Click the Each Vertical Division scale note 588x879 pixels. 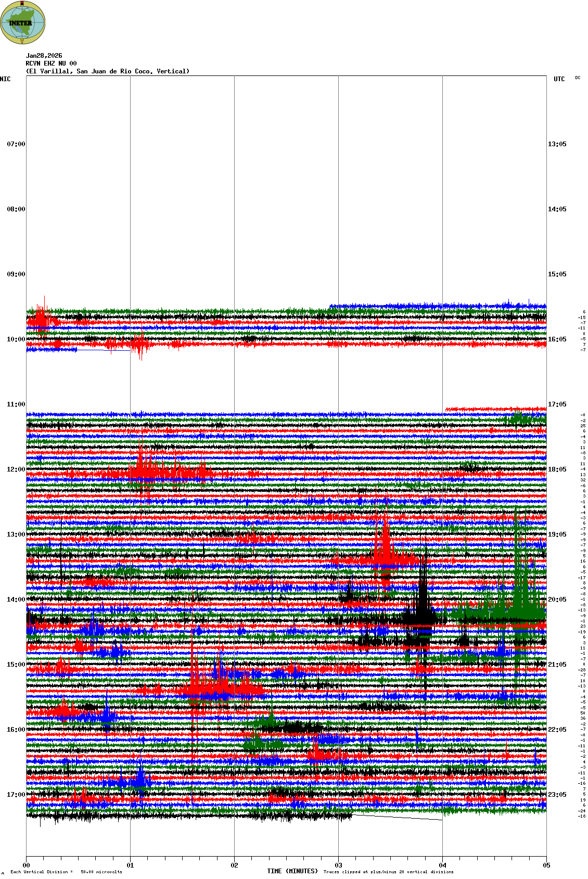[66, 872]
